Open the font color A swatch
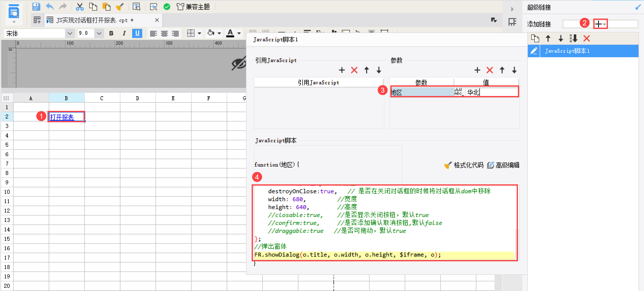Image resolution: width=644 pixels, height=291 pixels. click(230, 33)
